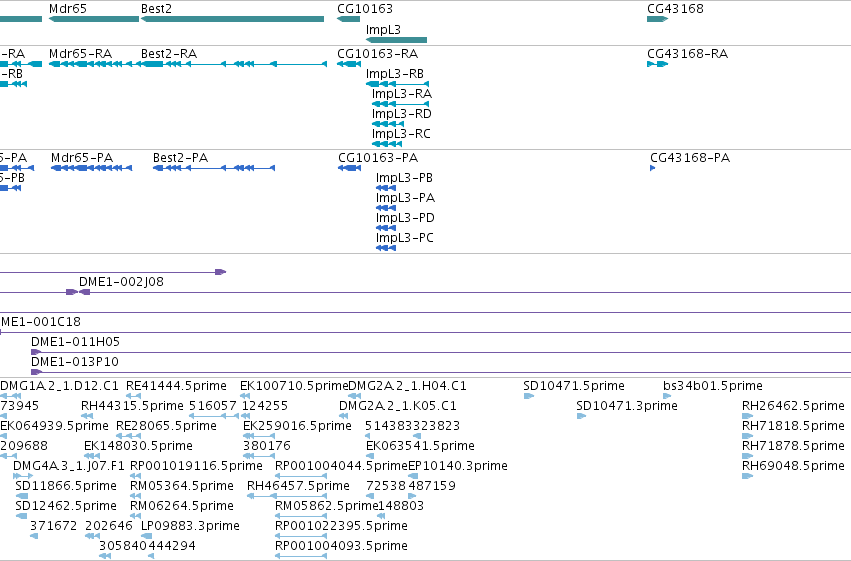Open EST RH71818.5prime
The height and width of the screenshot is (561, 851).
click(x=793, y=426)
